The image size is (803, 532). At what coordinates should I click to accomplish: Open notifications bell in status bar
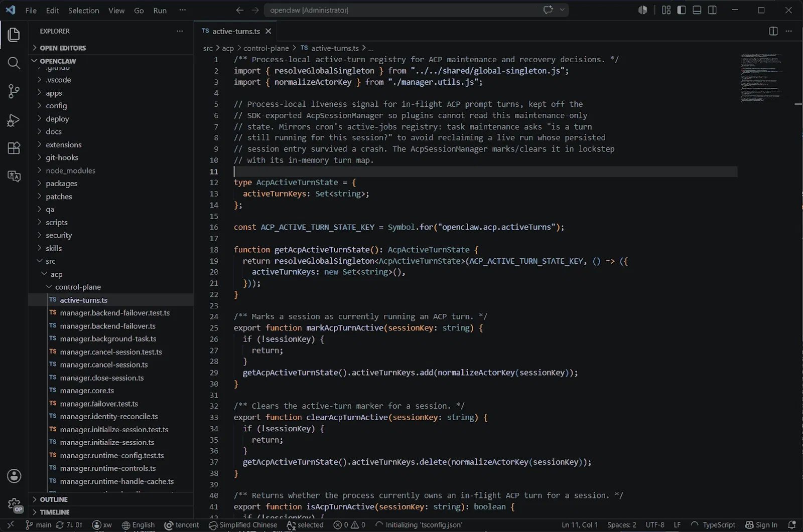pyautogui.click(x=792, y=525)
